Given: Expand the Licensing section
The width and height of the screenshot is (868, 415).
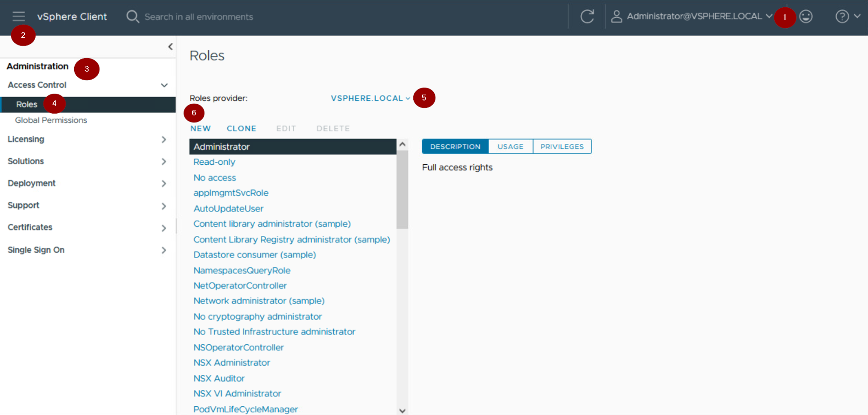Looking at the screenshot, I should pos(164,139).
